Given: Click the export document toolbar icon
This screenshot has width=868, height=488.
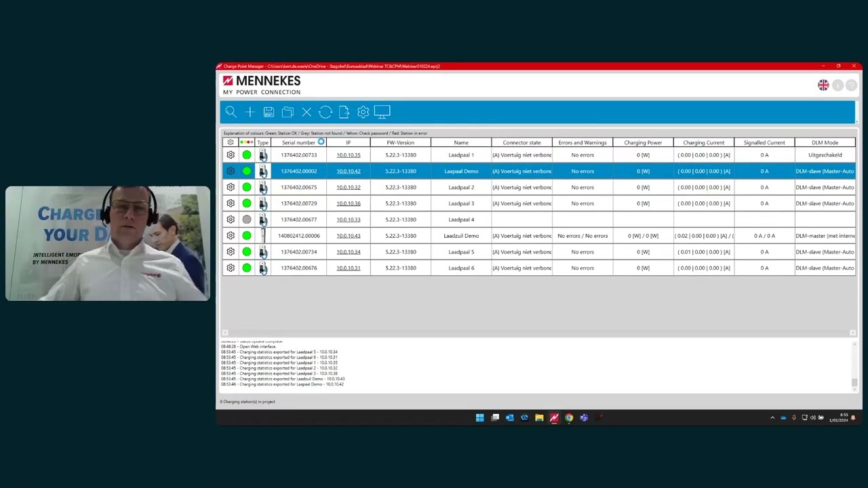Looking at the screenshot, I should 344,112.
